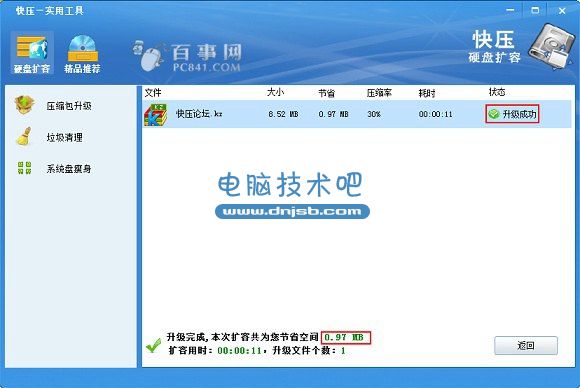The image size is (580, 388).
Task: Click the 状态 column header
Action: (x=497, y=92)
